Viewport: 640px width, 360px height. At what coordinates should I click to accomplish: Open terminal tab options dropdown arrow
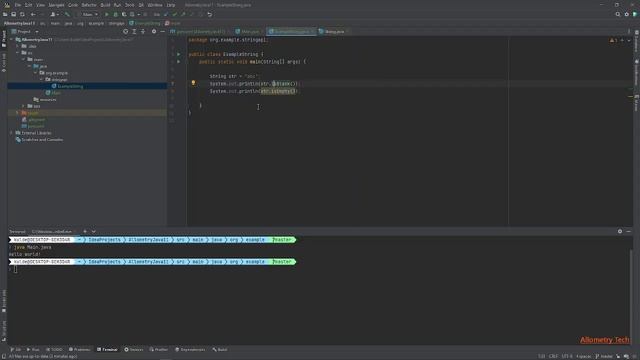(93, 231)
